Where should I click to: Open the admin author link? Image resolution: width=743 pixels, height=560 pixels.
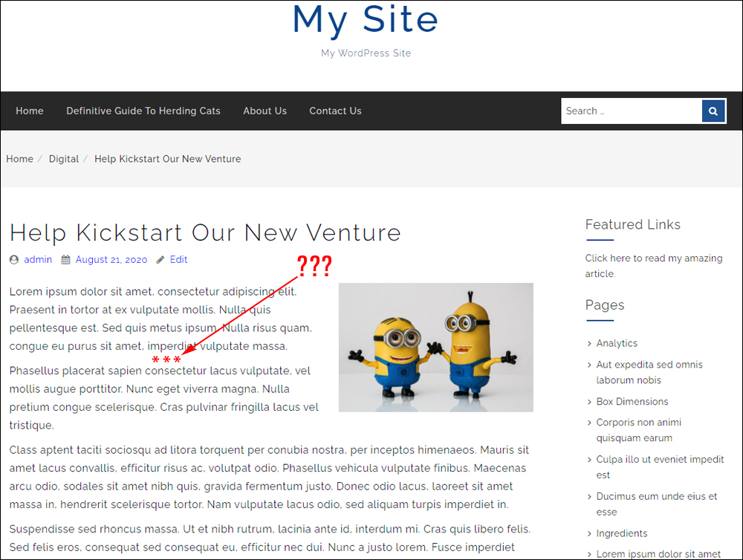38,260
